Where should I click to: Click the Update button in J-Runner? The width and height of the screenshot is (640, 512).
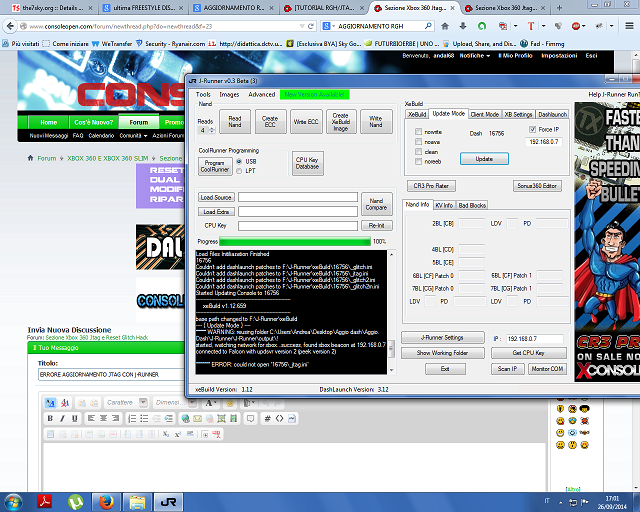tap(484, 159)
